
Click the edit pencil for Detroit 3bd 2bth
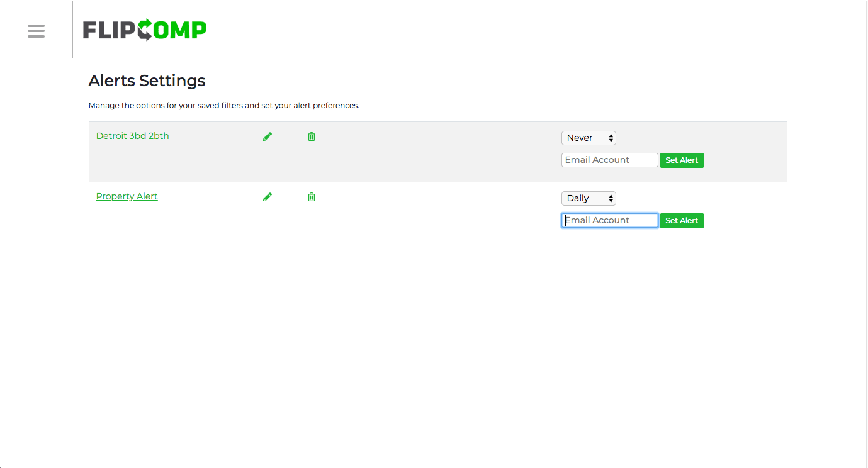(267, 136)
